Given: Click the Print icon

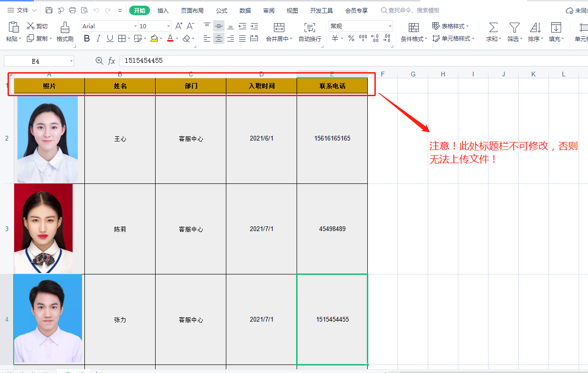Looking at the screenshot, I should pos(73,10).
